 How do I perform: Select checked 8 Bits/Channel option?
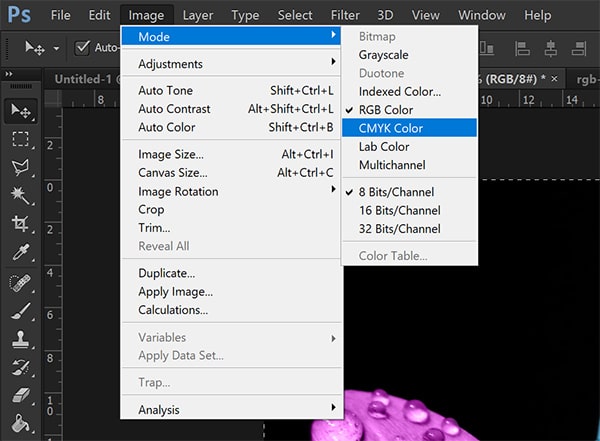409,192
